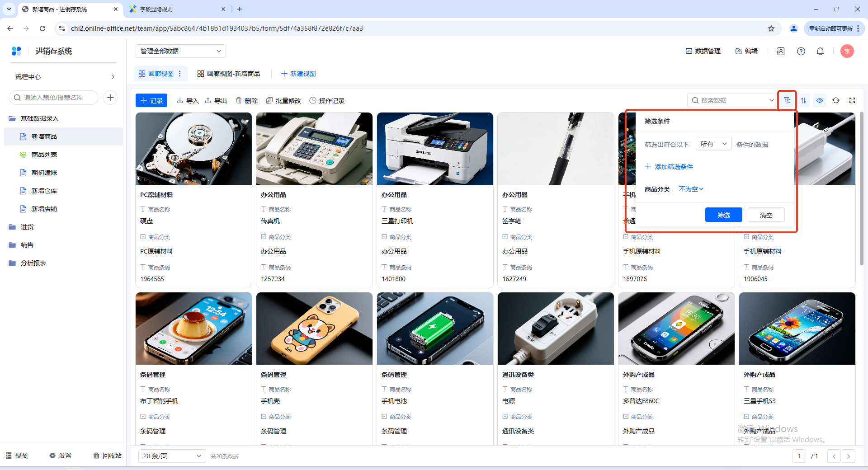The width and height of the screenshot is (868, 470).
Task: Open the contacts icon in header
Action: point(781,52)
